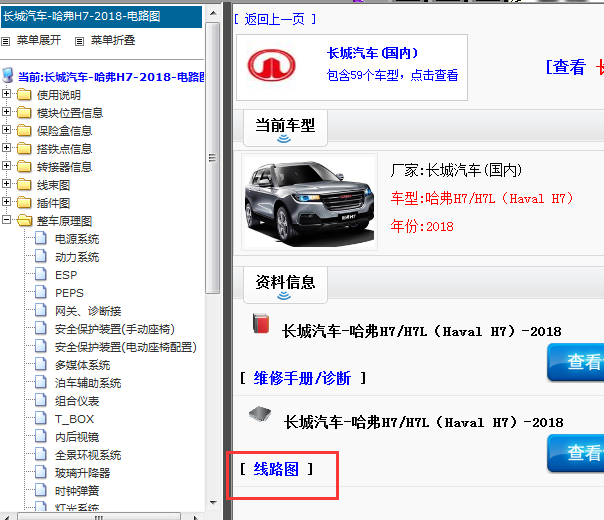The width and height of the screenshot is (604, 520).
Task: Click 查看 button for 线路图
Action: click(575, 453)
